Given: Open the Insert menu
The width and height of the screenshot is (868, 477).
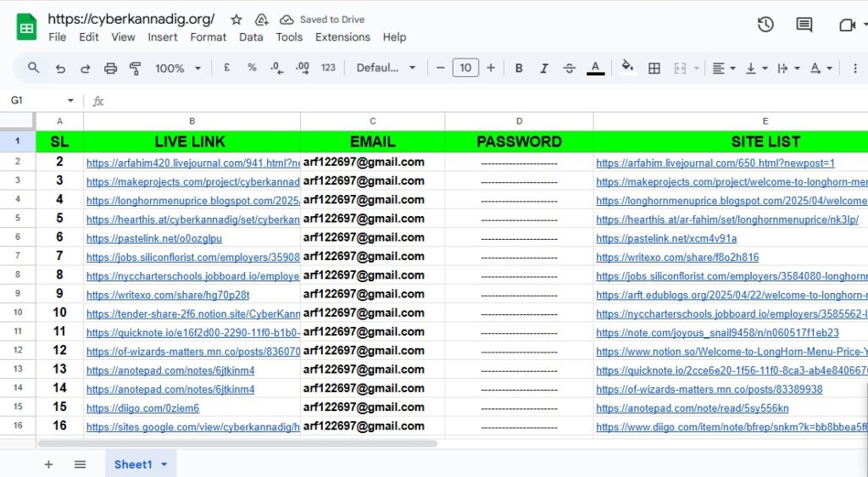Looking at the screenshot, I should tap(162, 37).
